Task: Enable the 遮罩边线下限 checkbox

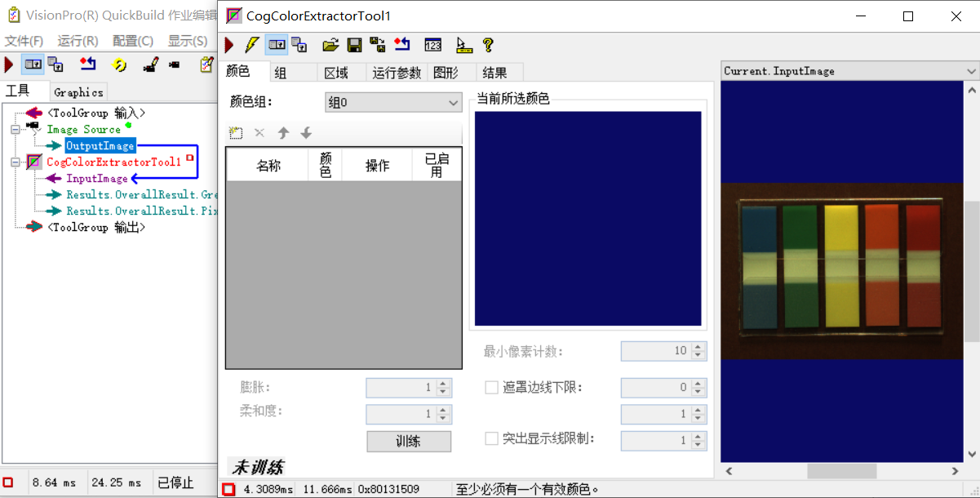Action: click(491, 388)
